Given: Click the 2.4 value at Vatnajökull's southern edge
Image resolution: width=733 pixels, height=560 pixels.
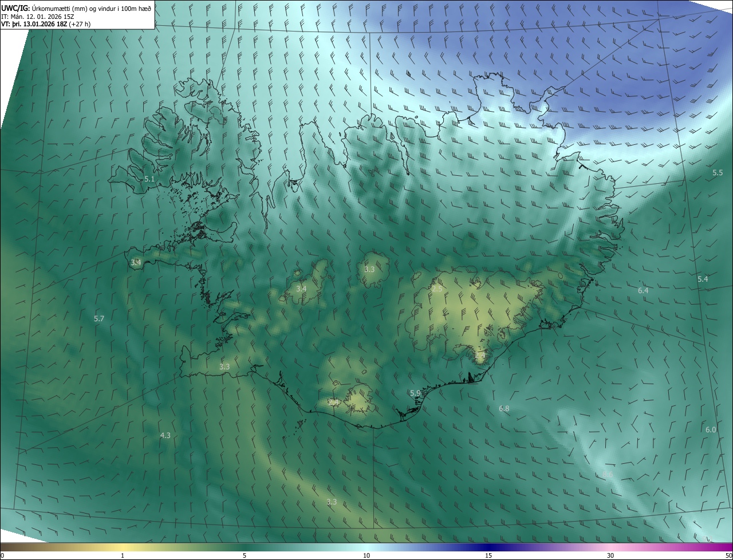Looking at the screenshot, I should click(x=480, y=356).
